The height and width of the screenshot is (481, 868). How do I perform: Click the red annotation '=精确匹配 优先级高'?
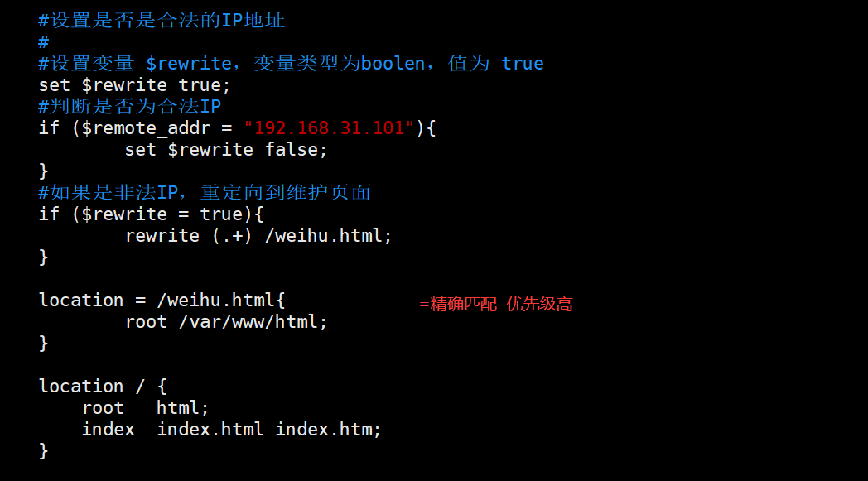click(495, 305)
